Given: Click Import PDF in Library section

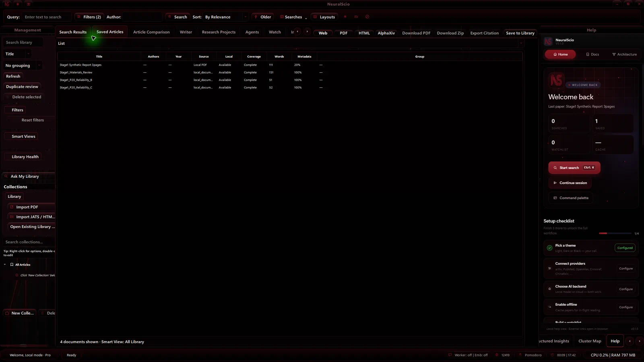Looking at the screenshot, I should pos(31,207).
